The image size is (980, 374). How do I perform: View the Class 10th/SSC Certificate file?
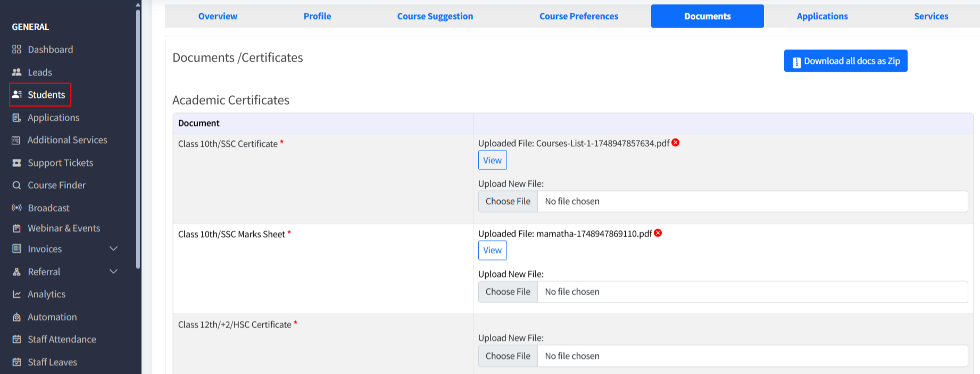pos(492,160)
